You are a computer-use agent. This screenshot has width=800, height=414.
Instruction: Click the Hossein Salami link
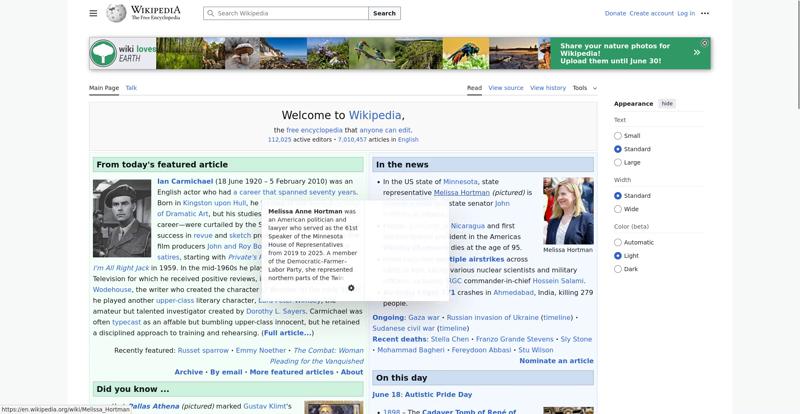[558, 281]
